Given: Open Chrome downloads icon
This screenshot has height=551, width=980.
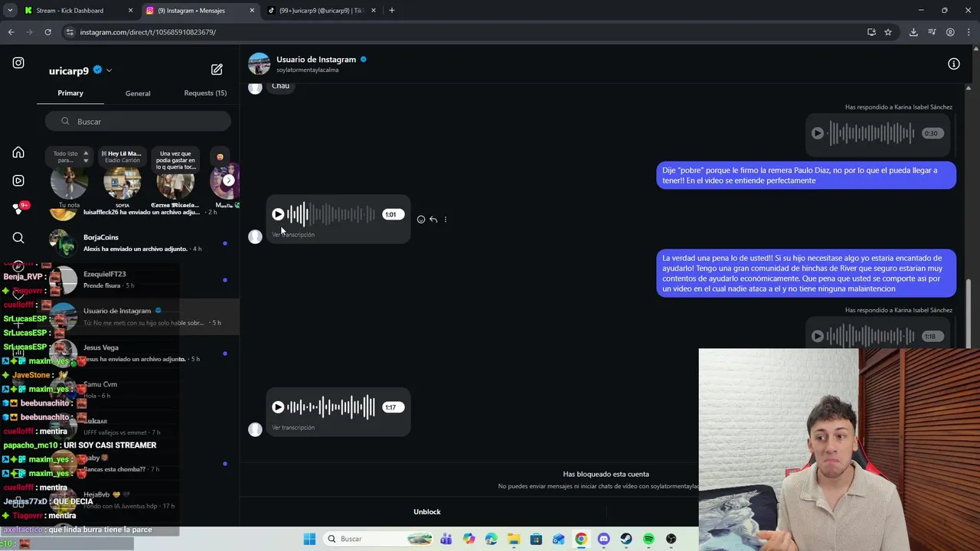Looking at the screenshot, I should click(x=913, y=32).
